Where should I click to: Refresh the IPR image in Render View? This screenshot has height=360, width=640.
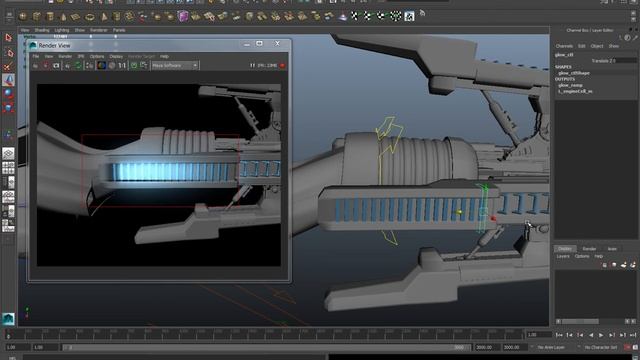[78, 65]
